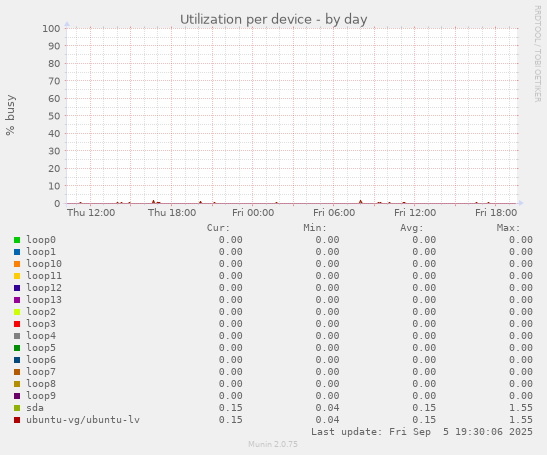Viewport: 547px width, 455px height.
Task: Click the Thu 12:00 x-axis label
Action: point(91,212)
